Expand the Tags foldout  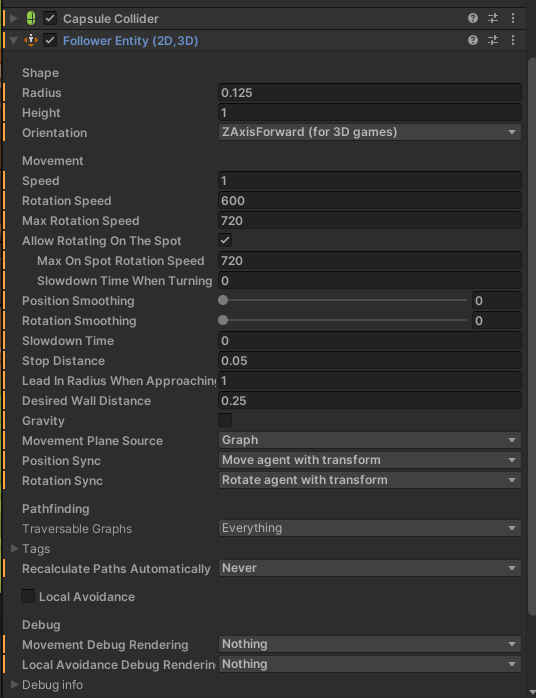click(15, 548)
